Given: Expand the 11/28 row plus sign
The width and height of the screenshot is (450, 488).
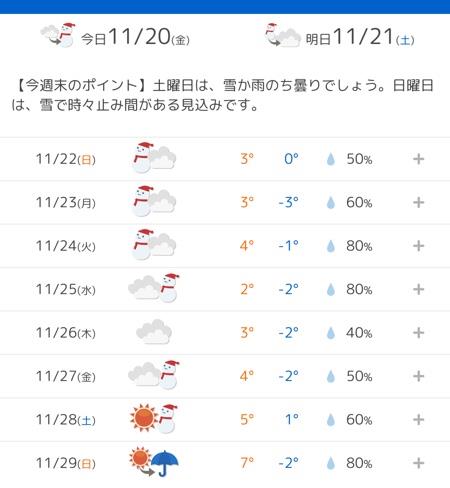Looking at the screenshot, I should coord(418,420).
